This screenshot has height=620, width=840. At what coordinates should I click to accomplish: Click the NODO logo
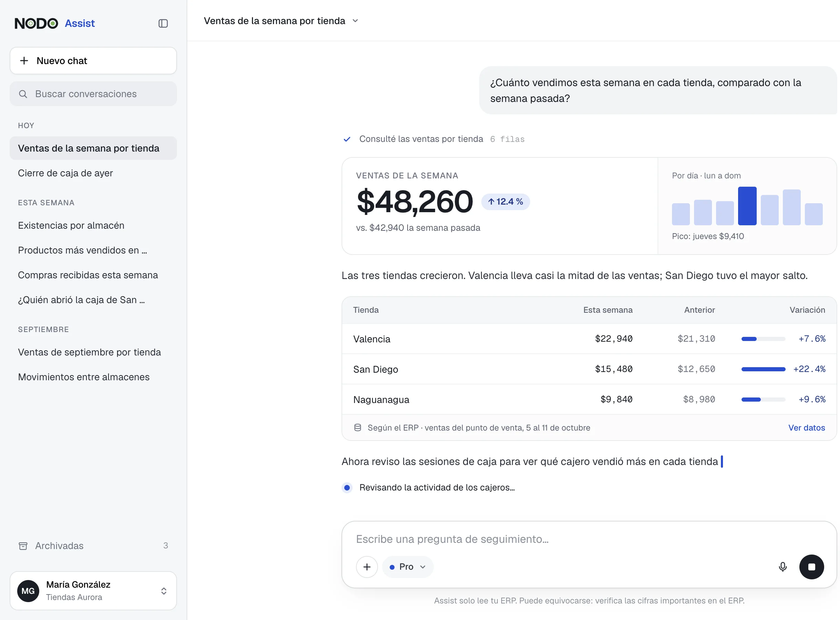[36, 23]
